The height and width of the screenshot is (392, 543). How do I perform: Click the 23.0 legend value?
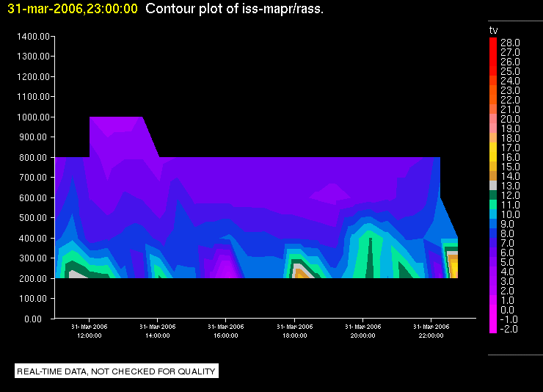(510, 90)
